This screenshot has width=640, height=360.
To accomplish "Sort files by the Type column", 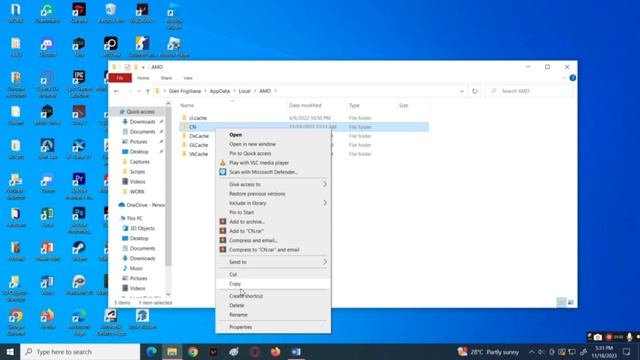I will (354, 105).
